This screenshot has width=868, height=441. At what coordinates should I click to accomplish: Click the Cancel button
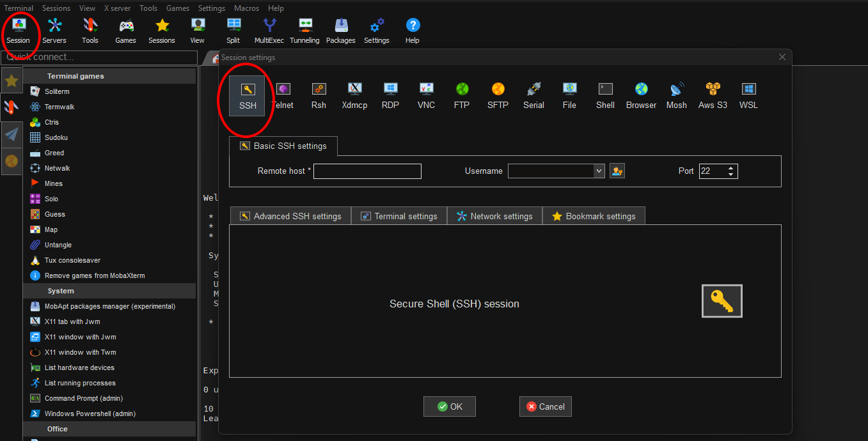click(546, 406)
